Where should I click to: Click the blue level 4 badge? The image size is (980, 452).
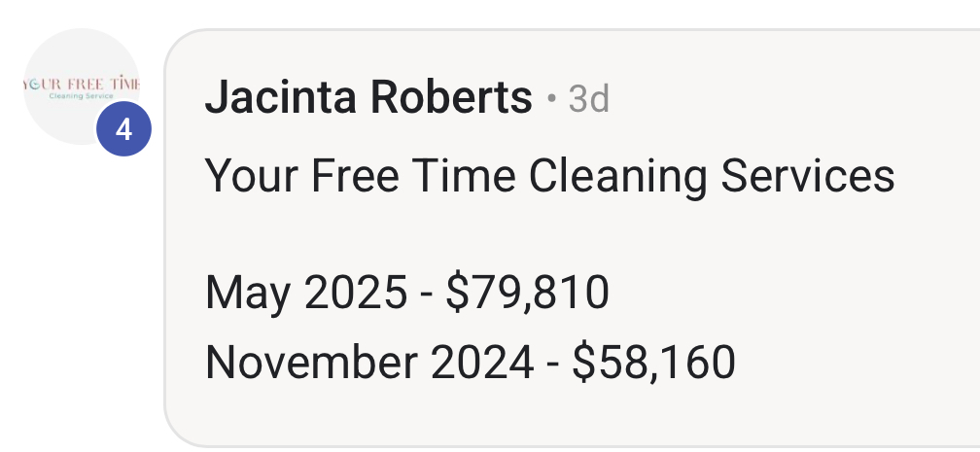pyautogui.click(x=123, y=129)
